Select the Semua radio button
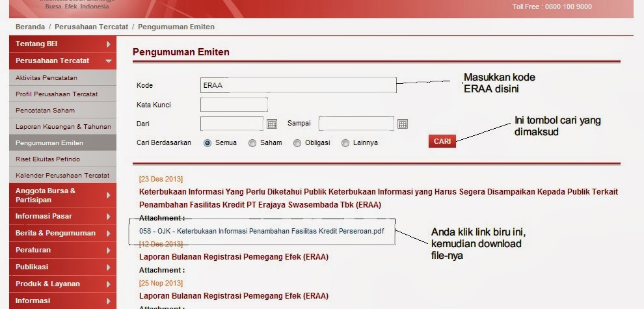This screenshot has width=644, height=309. 208,143
